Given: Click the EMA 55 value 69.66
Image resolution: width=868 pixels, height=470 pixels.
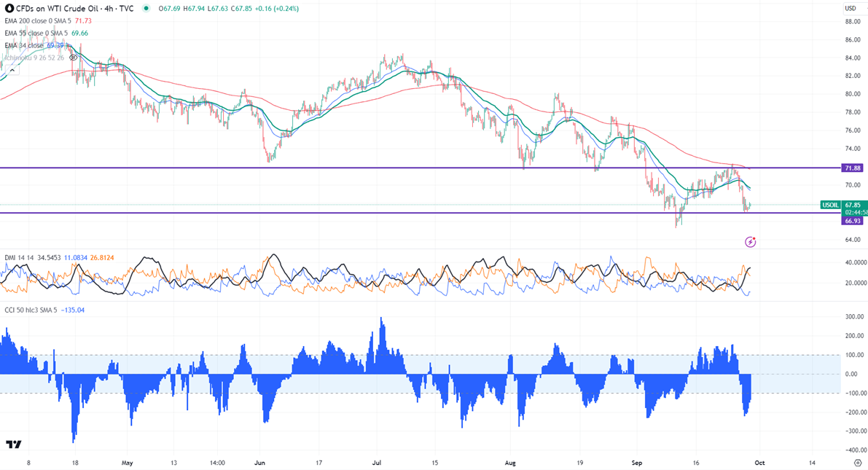Looking at the screenshot, I should coord(79,34).
